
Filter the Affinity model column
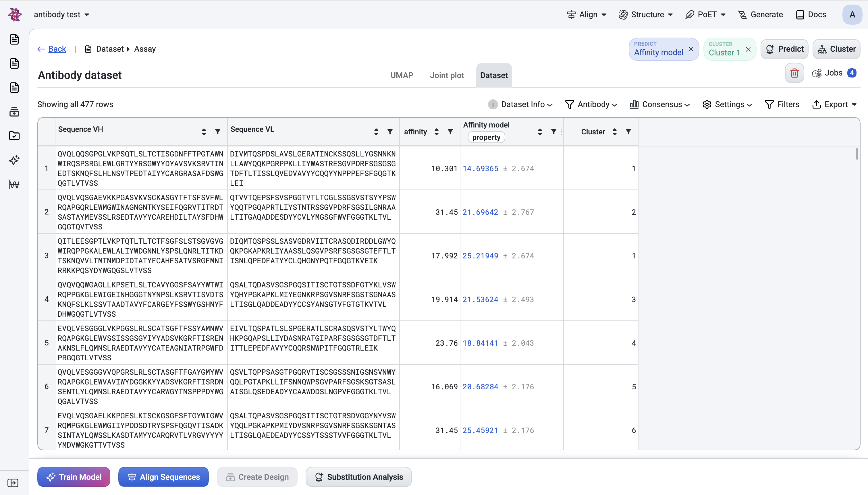click(x=553, y=132)
